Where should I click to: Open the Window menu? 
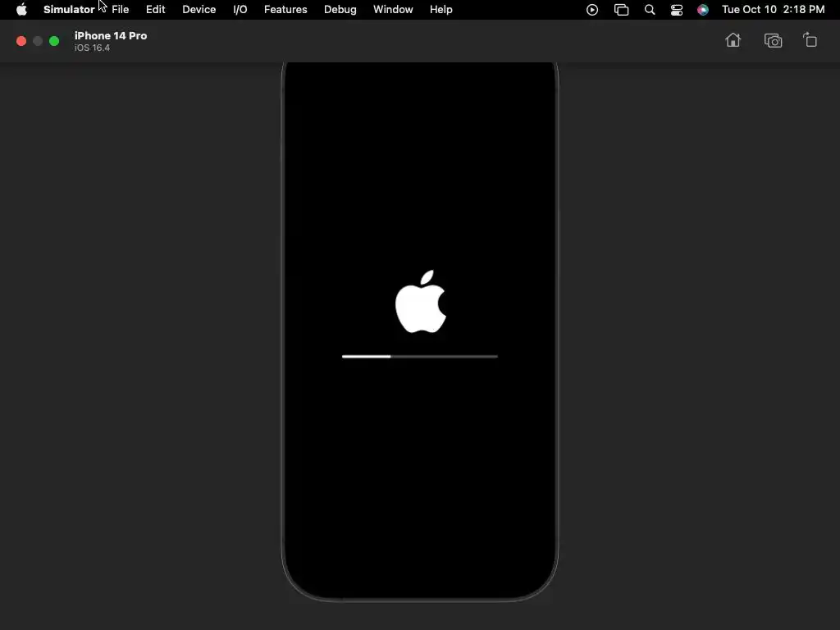point(393,10)
